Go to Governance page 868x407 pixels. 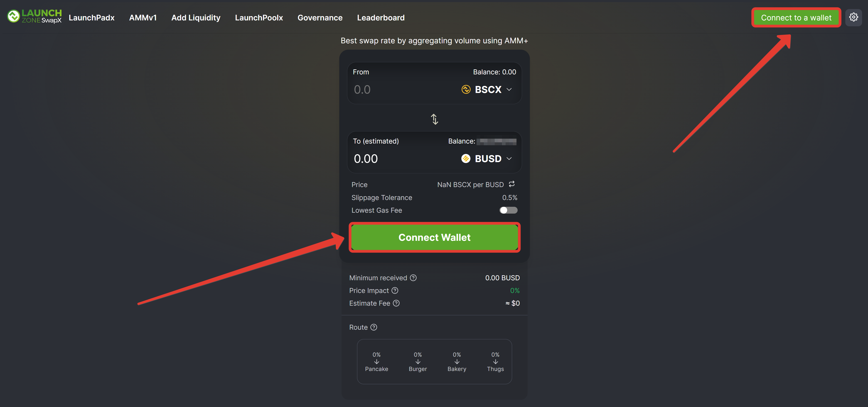click(320, 18)
